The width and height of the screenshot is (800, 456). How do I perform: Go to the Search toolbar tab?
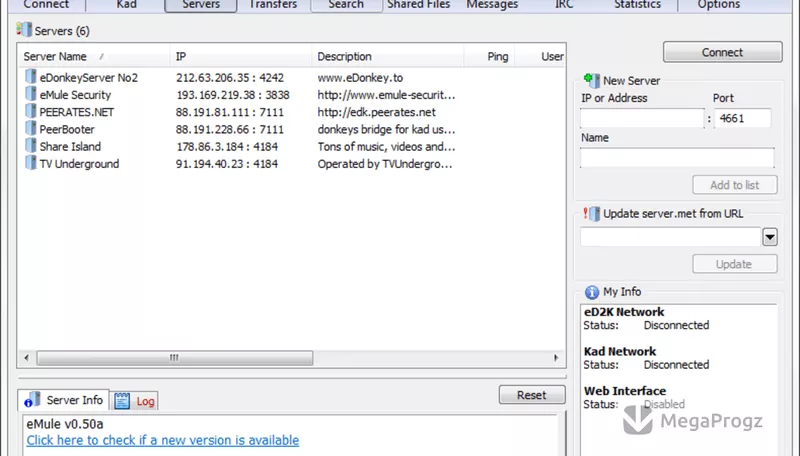pyautogui.click(x=346, y=5)
